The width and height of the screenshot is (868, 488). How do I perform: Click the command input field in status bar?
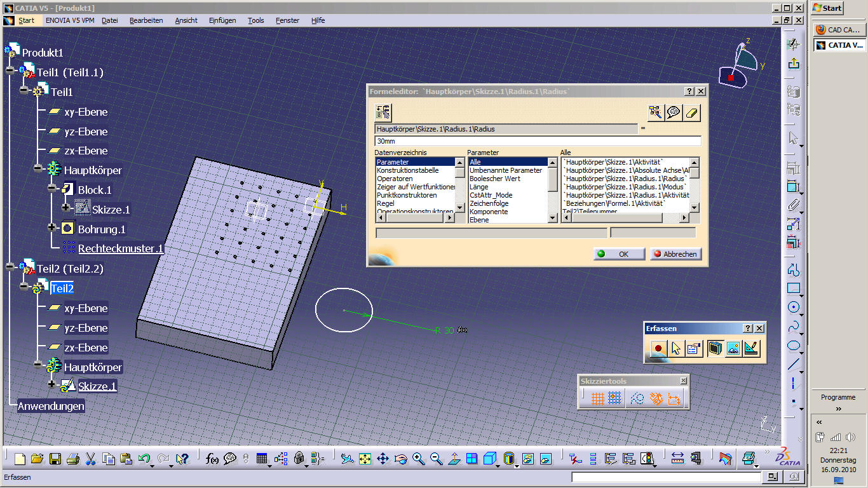coord(665,477)
